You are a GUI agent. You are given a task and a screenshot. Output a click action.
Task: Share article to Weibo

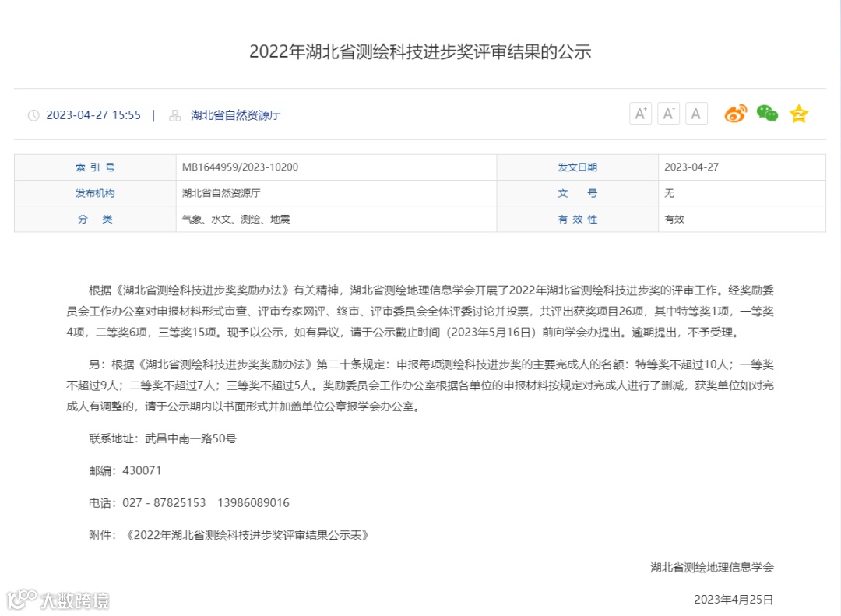coord(735,114)
